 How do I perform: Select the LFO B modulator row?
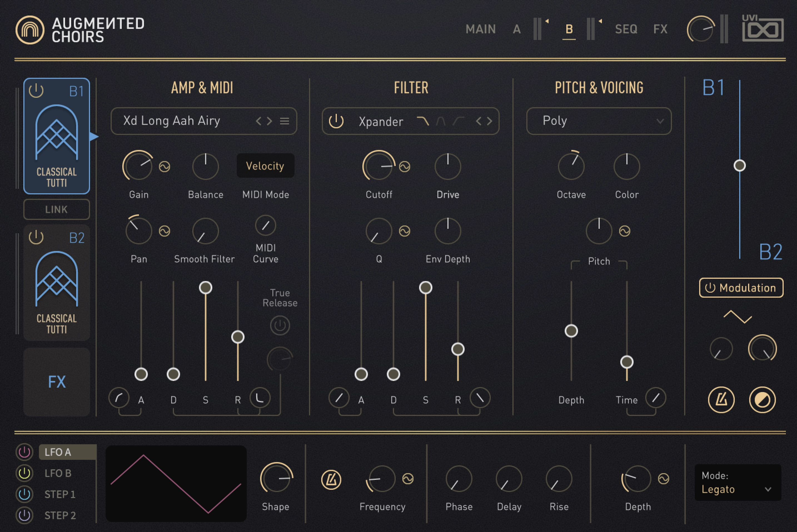click(58, 473)
